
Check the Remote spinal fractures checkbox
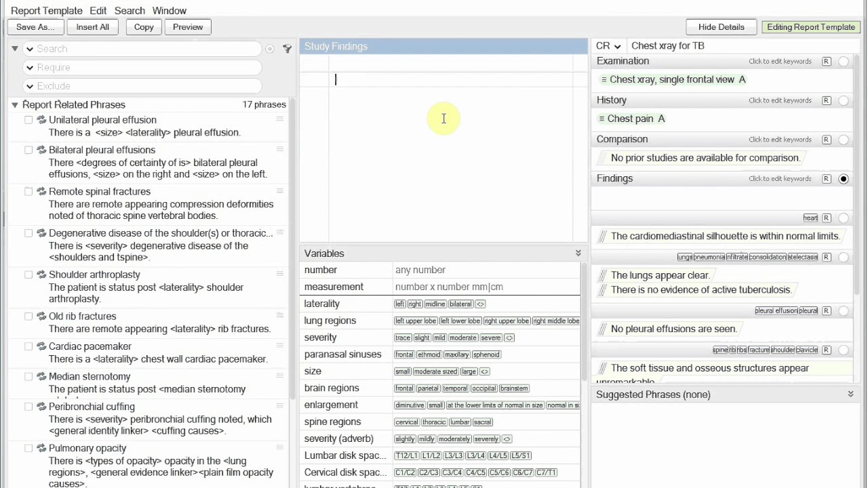[28, 192]
